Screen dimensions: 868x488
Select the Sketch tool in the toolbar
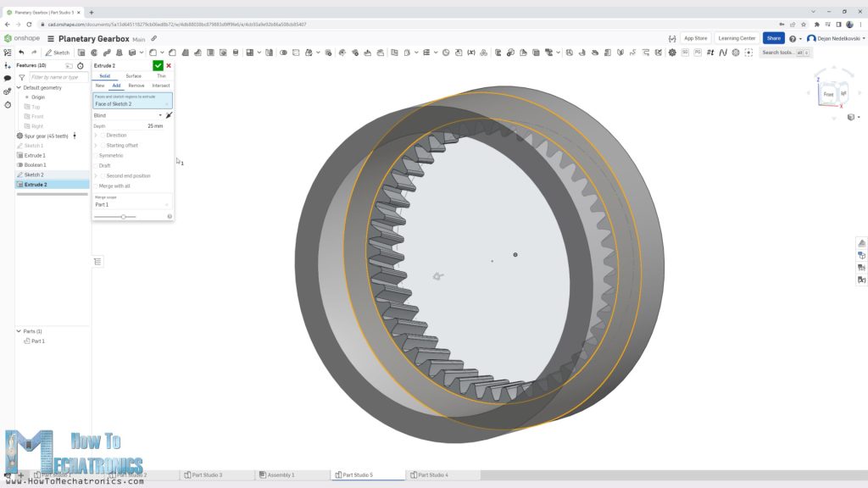pos(55,52)
